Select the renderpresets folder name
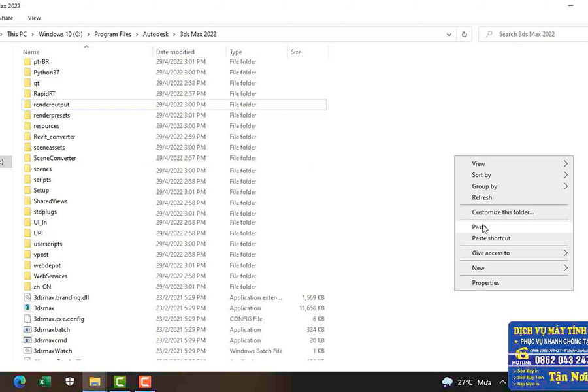 [52, 115]
